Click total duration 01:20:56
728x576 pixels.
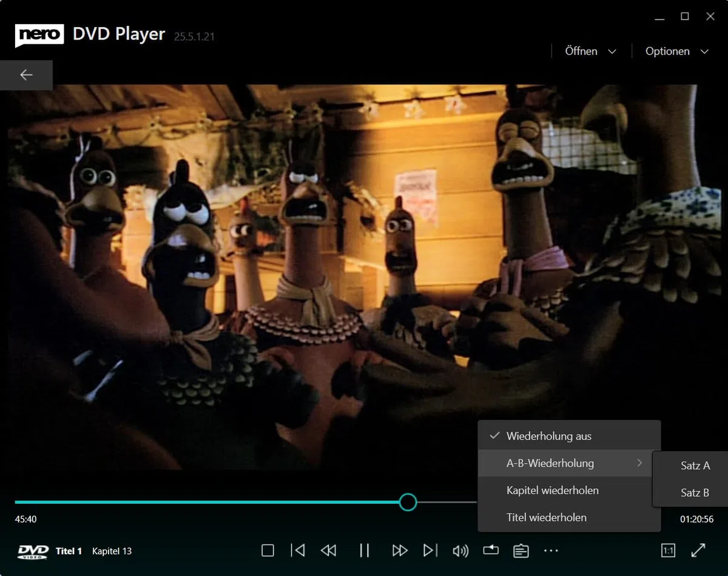point(696,519)
